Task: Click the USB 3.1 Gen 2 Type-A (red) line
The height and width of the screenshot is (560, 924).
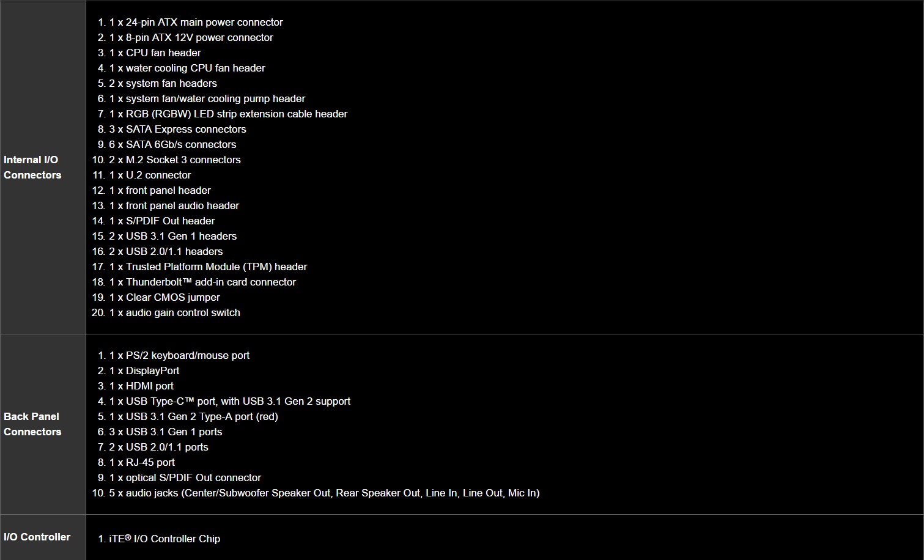Action: [x=193, y=416]
